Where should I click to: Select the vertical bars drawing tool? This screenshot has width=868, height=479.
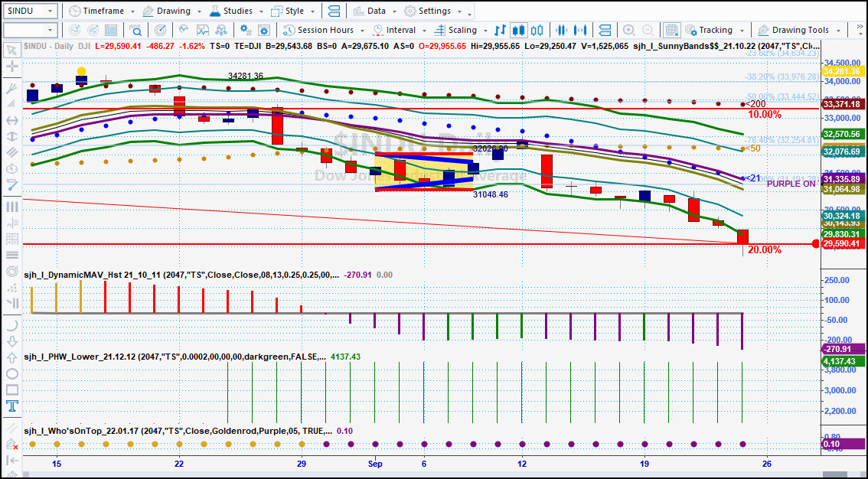click(x=11, y=207)
